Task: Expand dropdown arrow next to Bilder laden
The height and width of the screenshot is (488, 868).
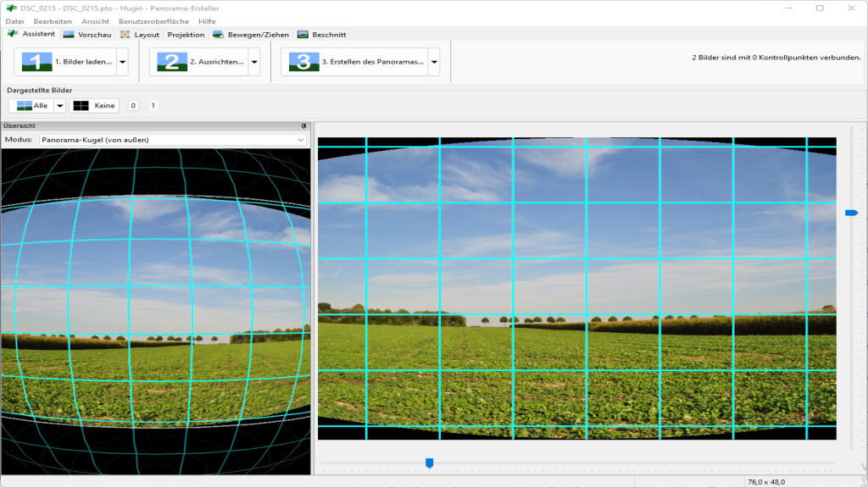Action: [123, 62]
